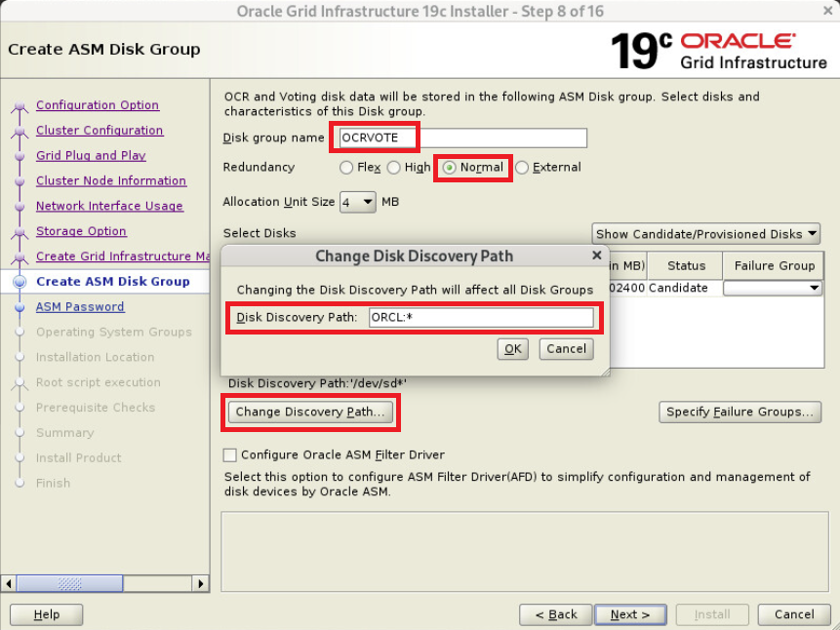Viewport: 840px width, 630px height.
Task: Proceed with the Next button
Action: (630, 614)
